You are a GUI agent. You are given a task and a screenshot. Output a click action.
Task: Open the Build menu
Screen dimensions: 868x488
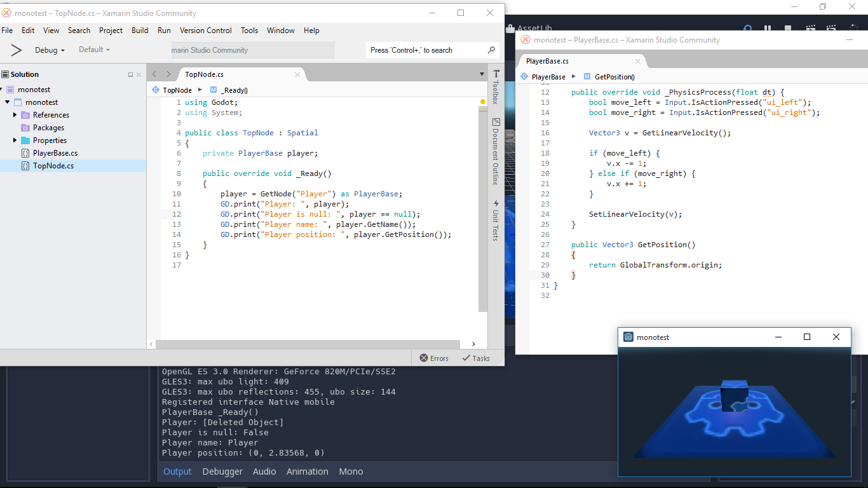click(x=139, y=30)
